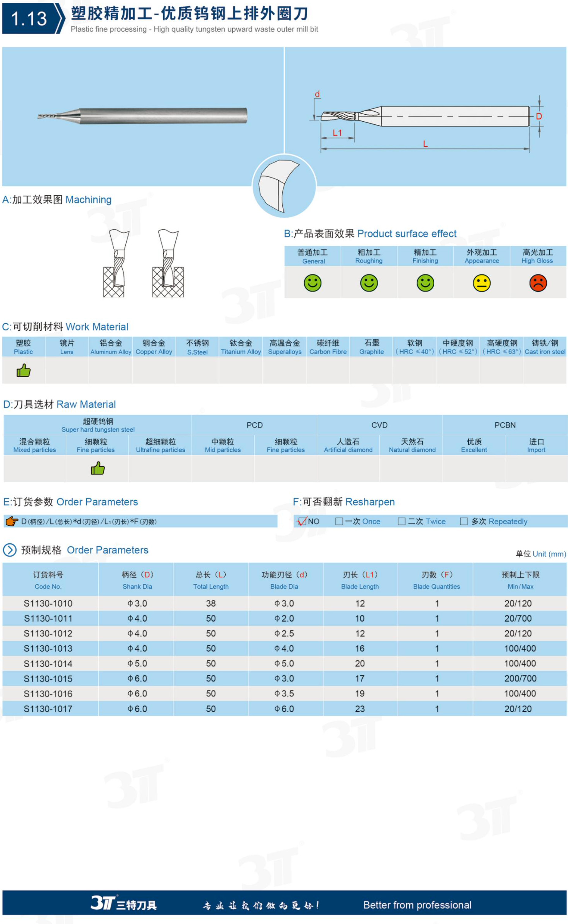568x924 pixels.
Task: Click the blade cross-section circle image
Action: (x=284, y=186)
